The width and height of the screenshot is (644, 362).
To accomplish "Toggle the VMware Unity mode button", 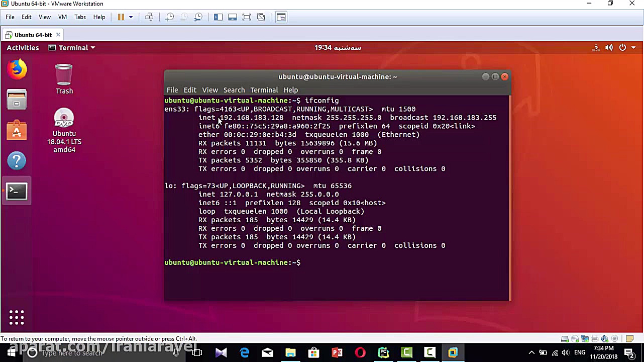I will click(261, 17).
